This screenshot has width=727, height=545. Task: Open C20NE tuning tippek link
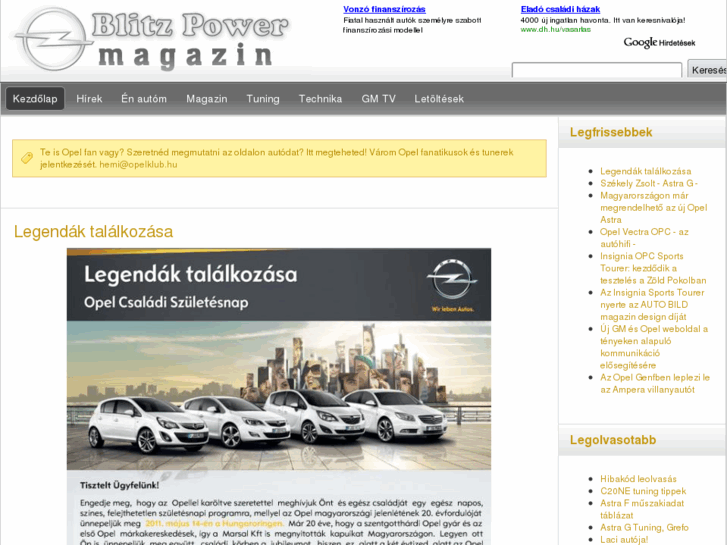(643, 491)
